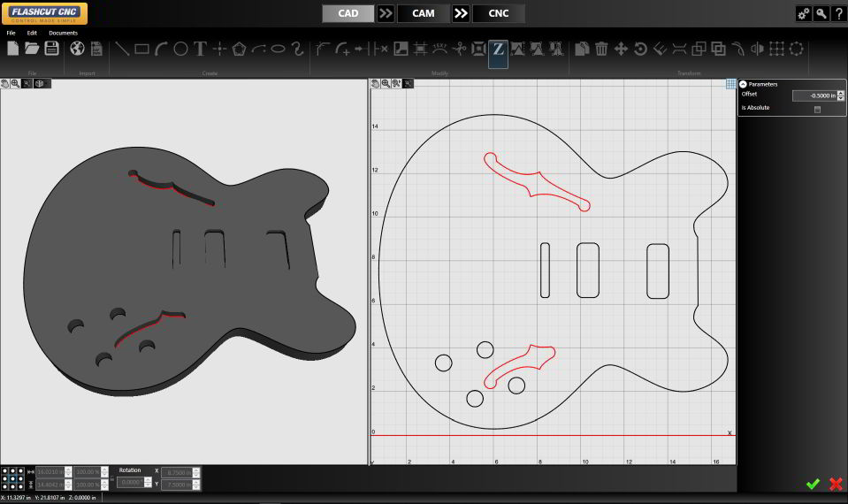
Task: Select the Arc drawing tool
Action: coord(161,50)
